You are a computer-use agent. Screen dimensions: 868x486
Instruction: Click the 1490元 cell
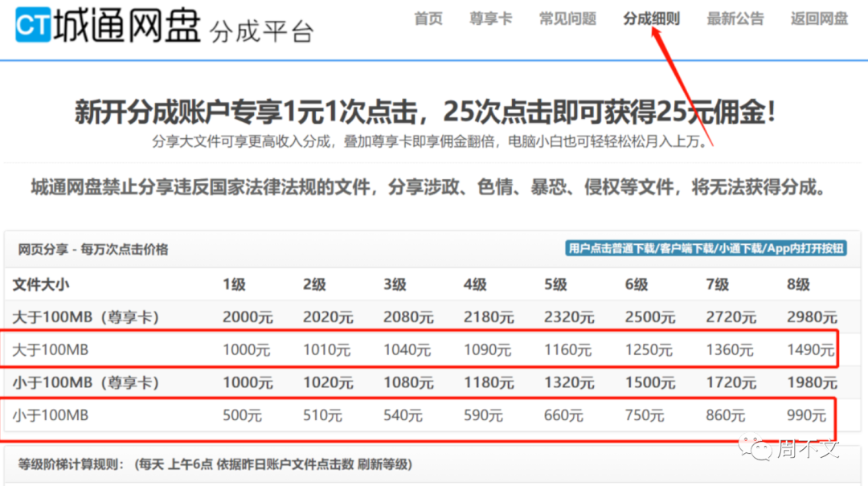(810, 349)
